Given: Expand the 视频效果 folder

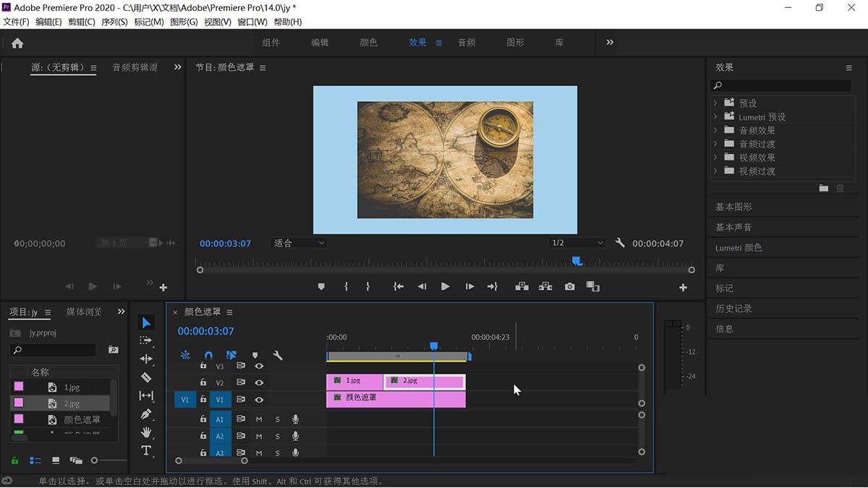Looking at the screenshot, I should pyautogui.click(x=715, y=157).
